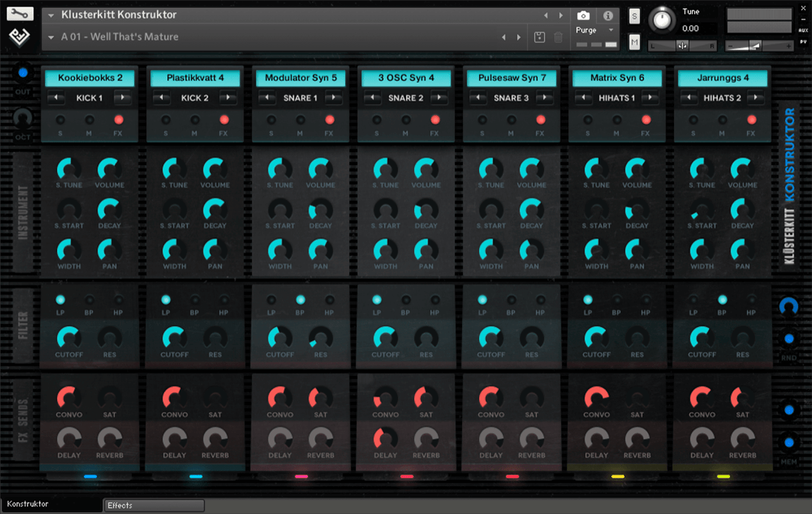The width and height of the screenshot is (812, 514).
Task: Expand the Klusterkitt Konstruktor instrument dropdown
Action: click(x=51, y=15)
